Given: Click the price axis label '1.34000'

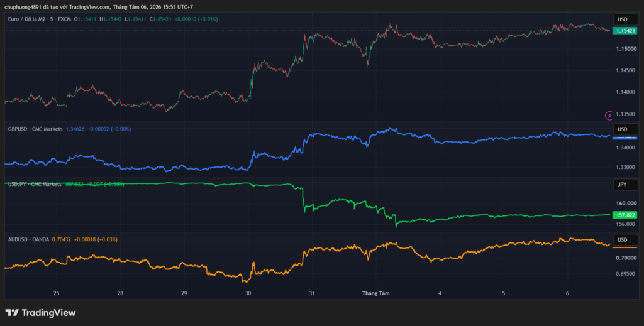Looking at the screenshot, I should (x=625, y=148).
